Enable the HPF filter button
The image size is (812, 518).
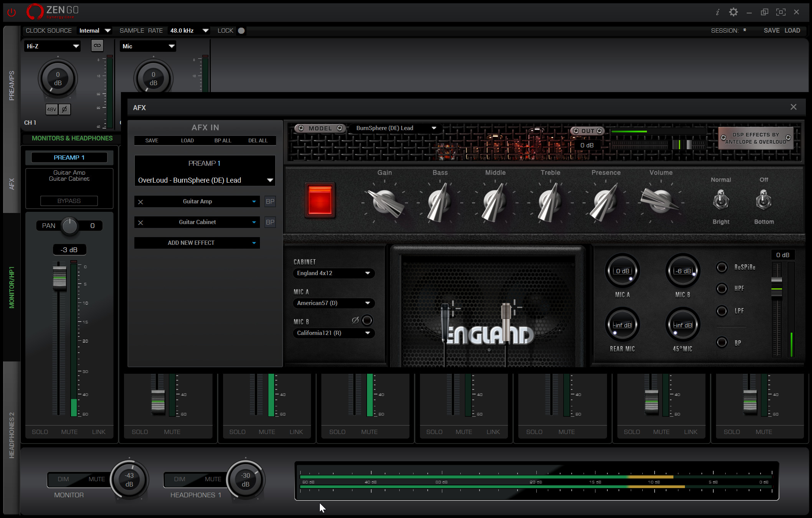(722, 289)
